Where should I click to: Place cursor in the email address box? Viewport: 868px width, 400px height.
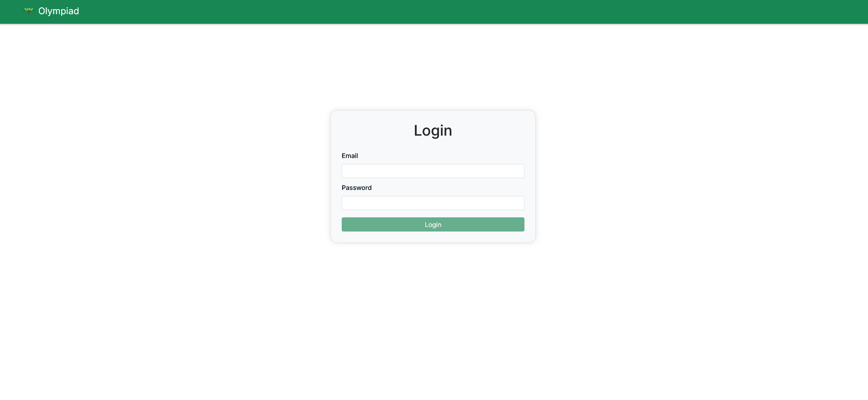pyautogui.click(x=433, y=171)
